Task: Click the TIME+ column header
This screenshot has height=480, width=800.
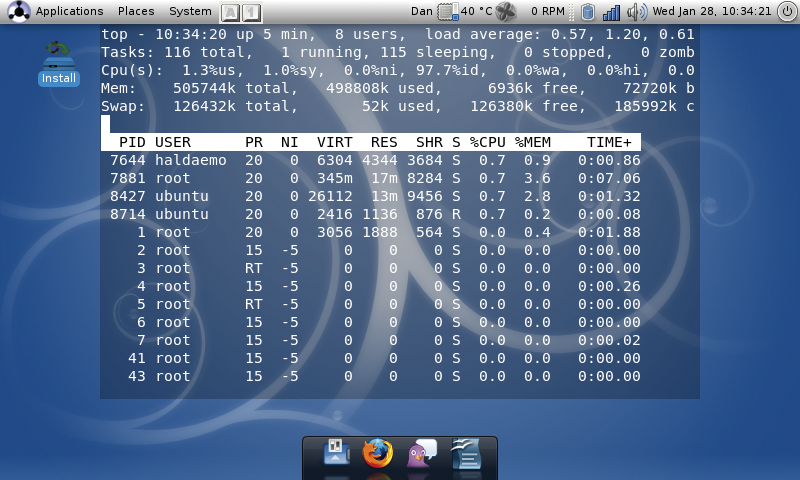Action: (x=609, y=142)
